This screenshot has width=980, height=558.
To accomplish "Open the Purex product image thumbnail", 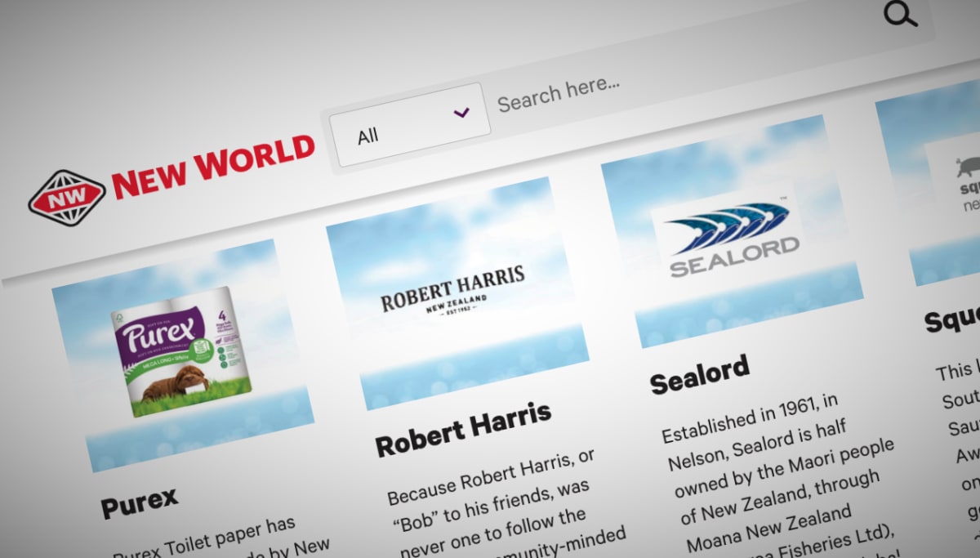I will pyautogui.click(x=183, y=355).
